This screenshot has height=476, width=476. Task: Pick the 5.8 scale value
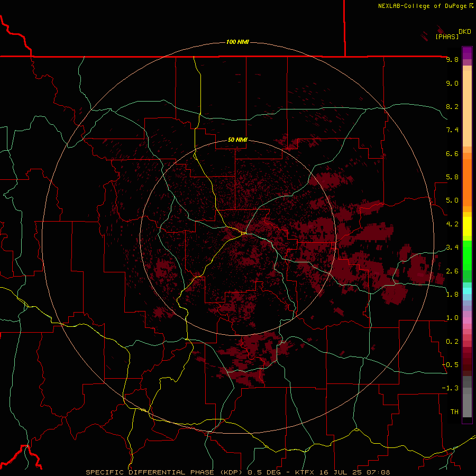[x=452, y=177]
